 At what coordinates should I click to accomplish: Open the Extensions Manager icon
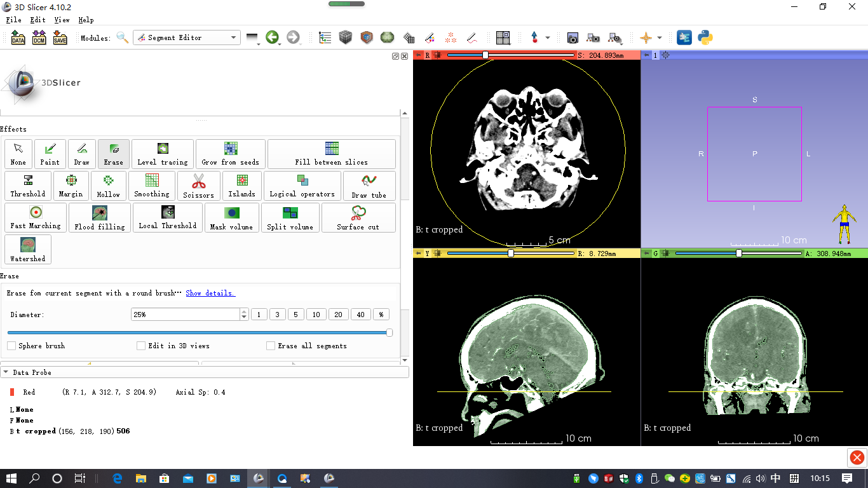[684, 38]
